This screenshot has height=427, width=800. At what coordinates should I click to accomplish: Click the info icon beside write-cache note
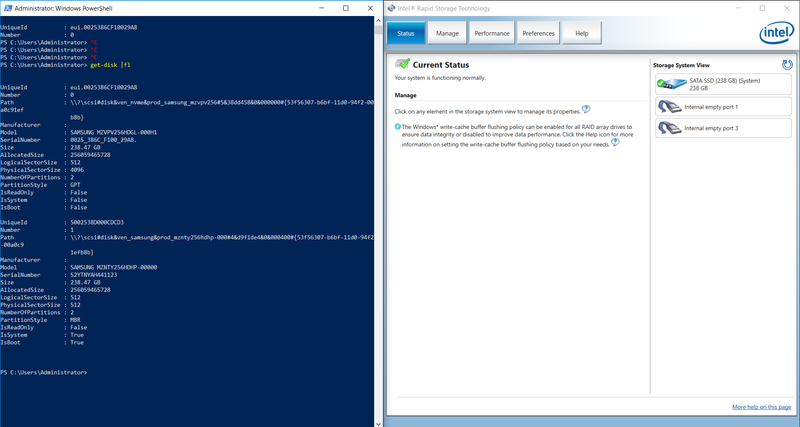pyautogui.click(x=397, y=127)
